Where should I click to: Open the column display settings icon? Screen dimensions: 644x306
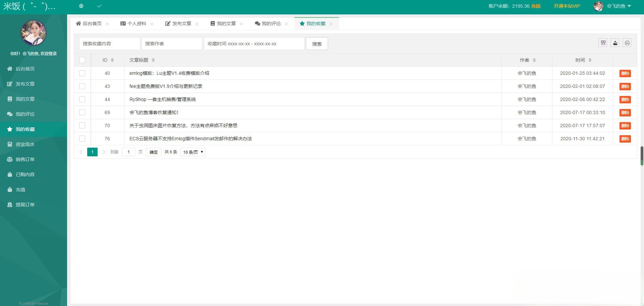click(603, 43)
